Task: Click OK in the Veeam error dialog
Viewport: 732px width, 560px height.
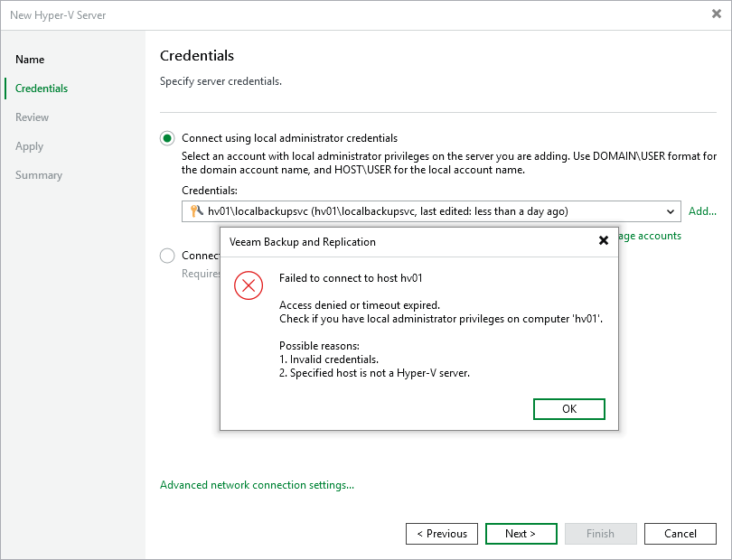Action: pyautogui.click(x=568, y=408)
